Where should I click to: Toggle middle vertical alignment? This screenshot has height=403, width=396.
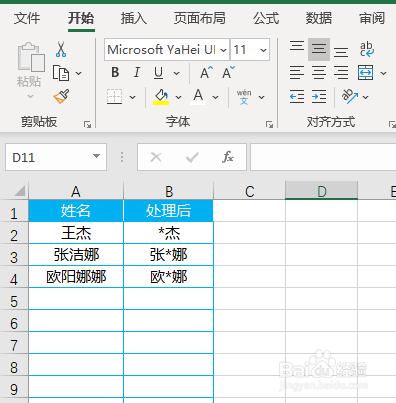pos(319,49)
